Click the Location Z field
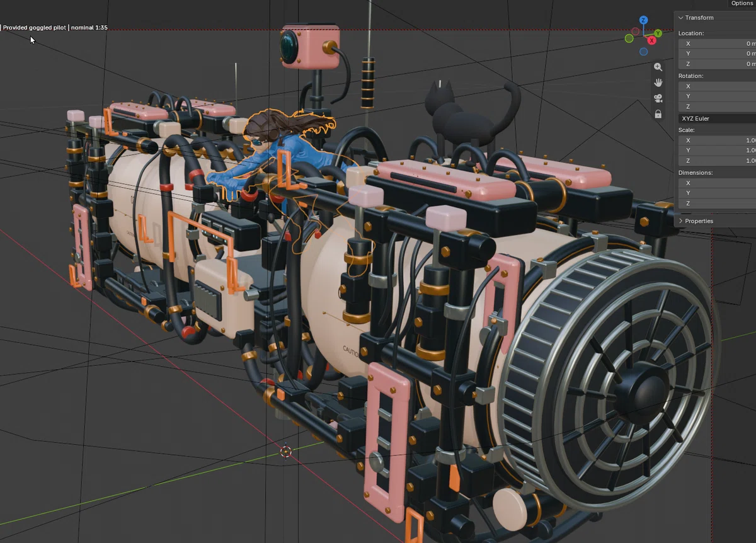Image resolution: width=756 pixels, height=543 pixels. coord(718,64)
